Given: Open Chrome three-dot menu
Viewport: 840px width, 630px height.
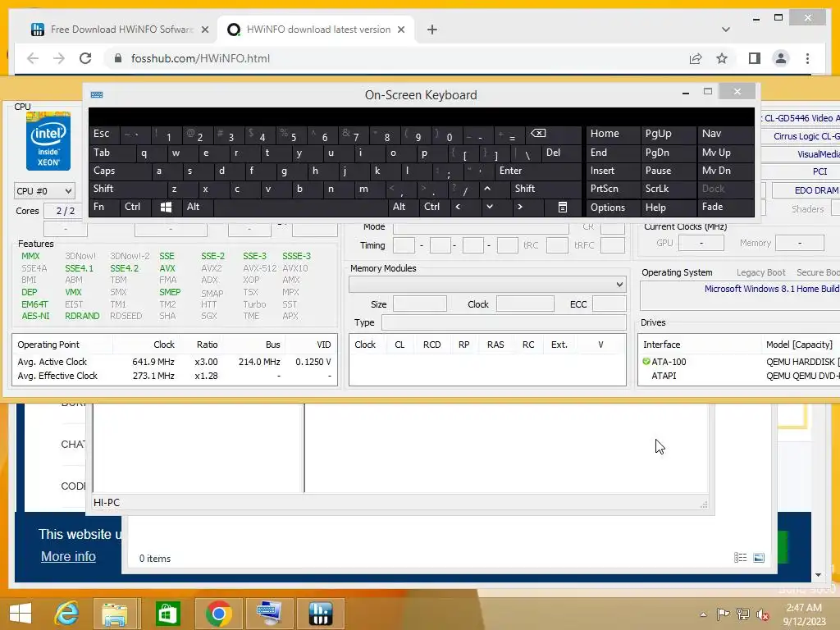Looking at the screenshot, I should [x=807, y=58].
